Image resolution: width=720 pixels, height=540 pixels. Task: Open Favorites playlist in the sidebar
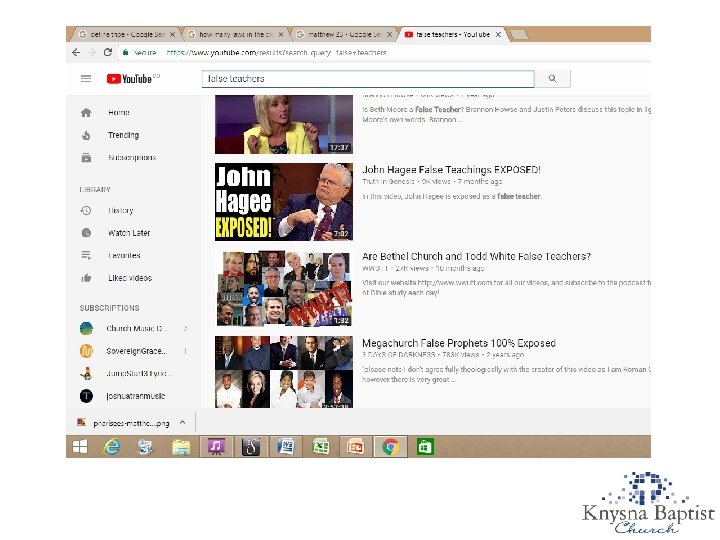point(124,255)
